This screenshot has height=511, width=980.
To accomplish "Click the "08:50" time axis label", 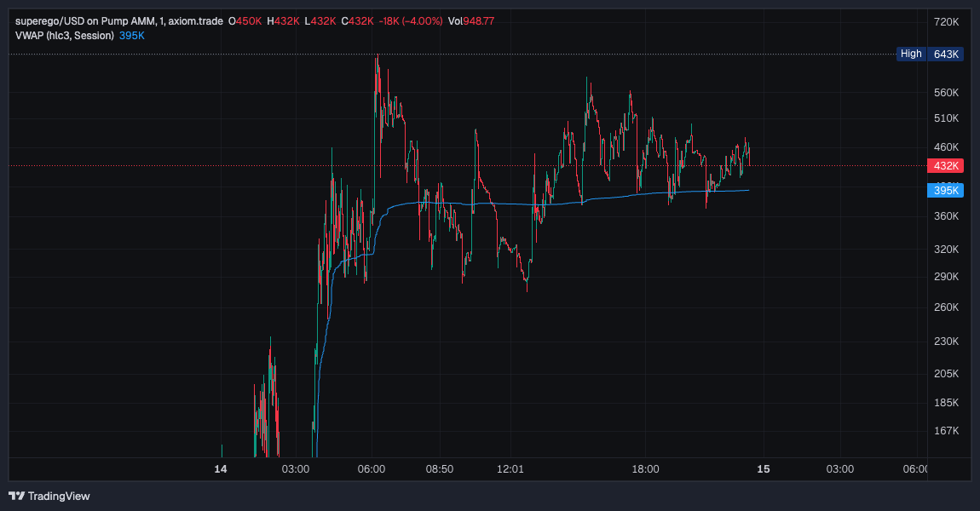I will pos(440,469).
